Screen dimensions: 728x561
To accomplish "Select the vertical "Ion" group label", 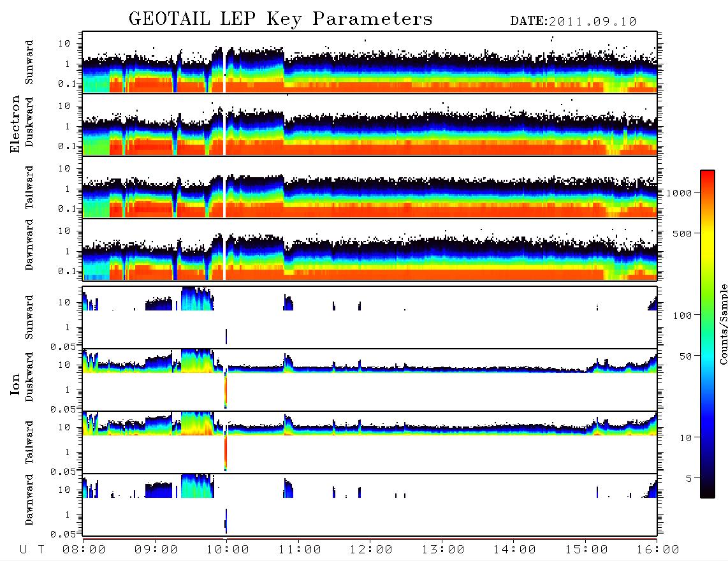I will (x=15, y=384).
